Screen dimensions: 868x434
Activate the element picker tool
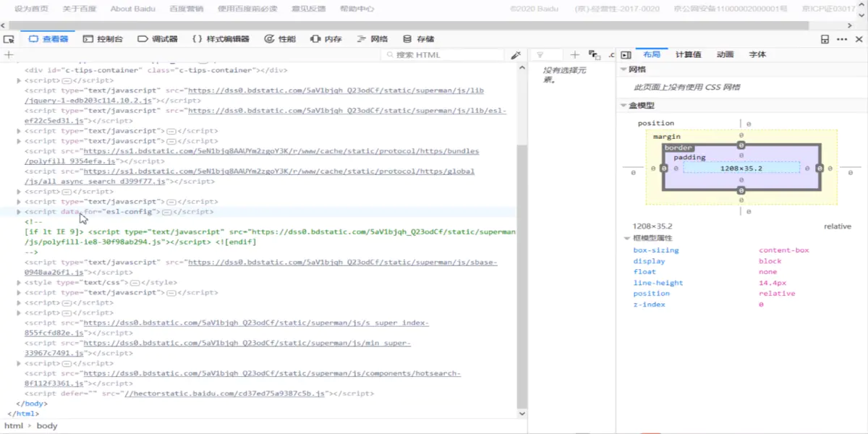(9, 39)
